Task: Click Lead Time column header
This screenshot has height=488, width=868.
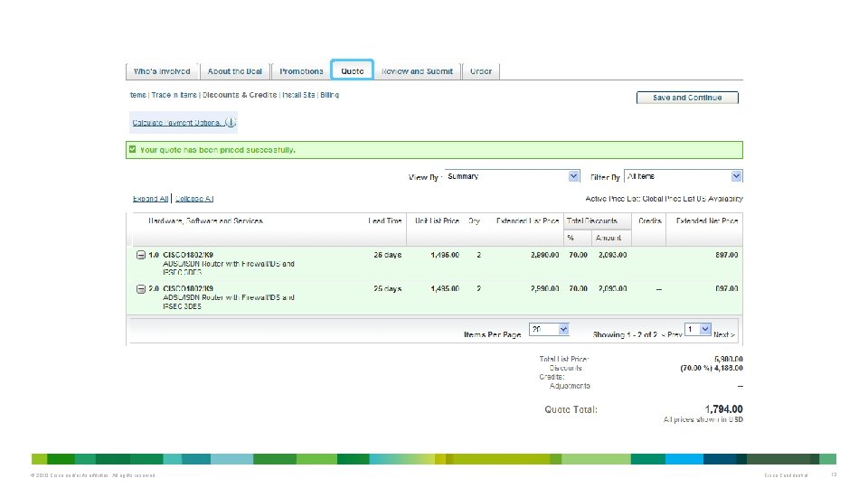Action: (x=385, y=221)
